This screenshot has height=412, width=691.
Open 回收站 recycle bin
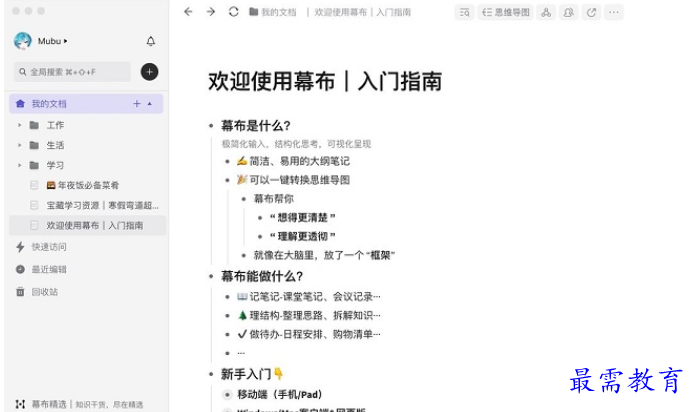[x=44, y=292]
